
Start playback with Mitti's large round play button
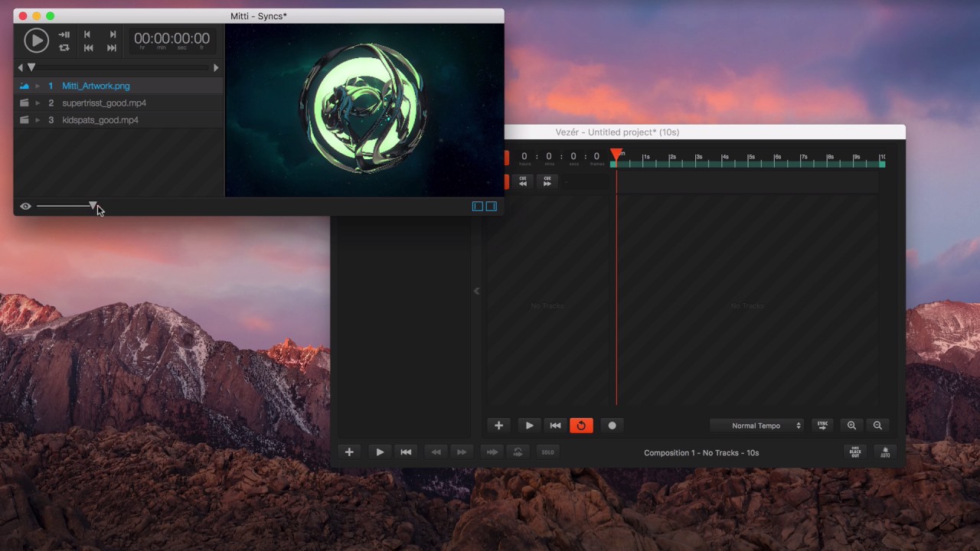pyautogui.click(x=36, y=41)
